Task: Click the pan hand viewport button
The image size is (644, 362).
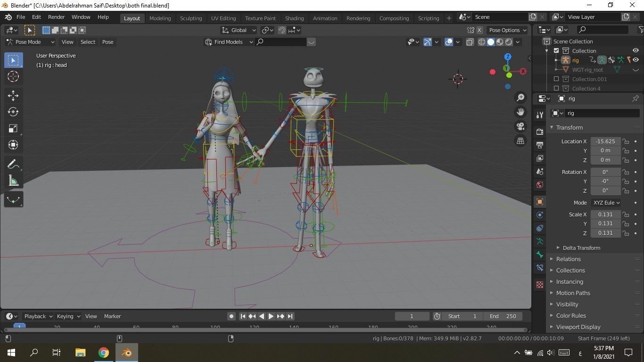Action: [x=520, y=112]
